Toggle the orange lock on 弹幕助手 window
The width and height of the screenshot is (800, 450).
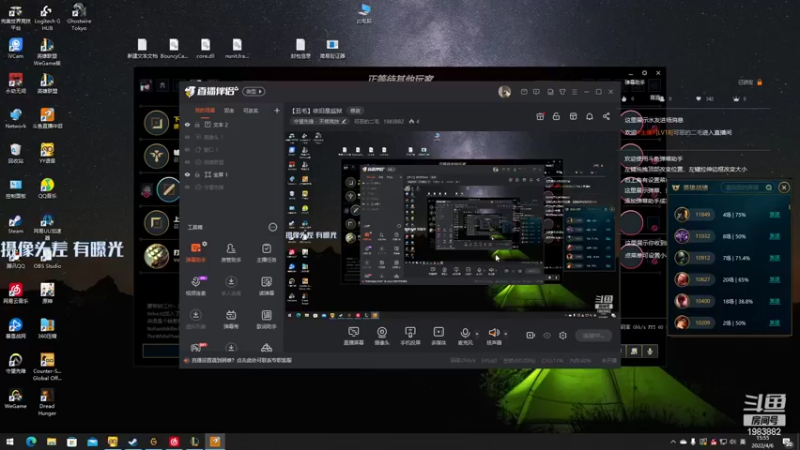tap(760, 82)
